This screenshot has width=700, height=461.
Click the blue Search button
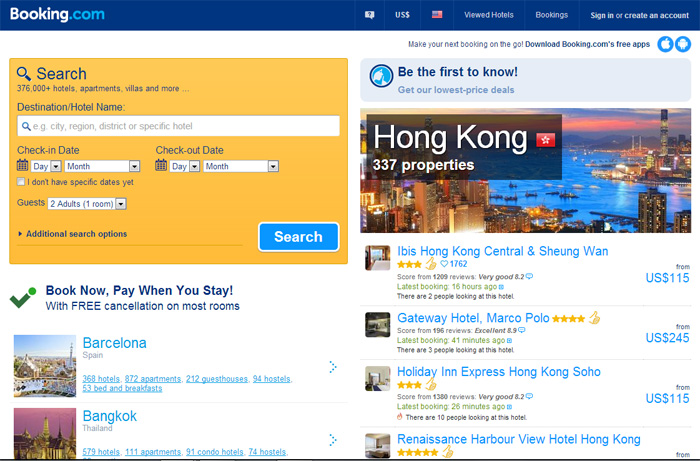click(298, 237)
